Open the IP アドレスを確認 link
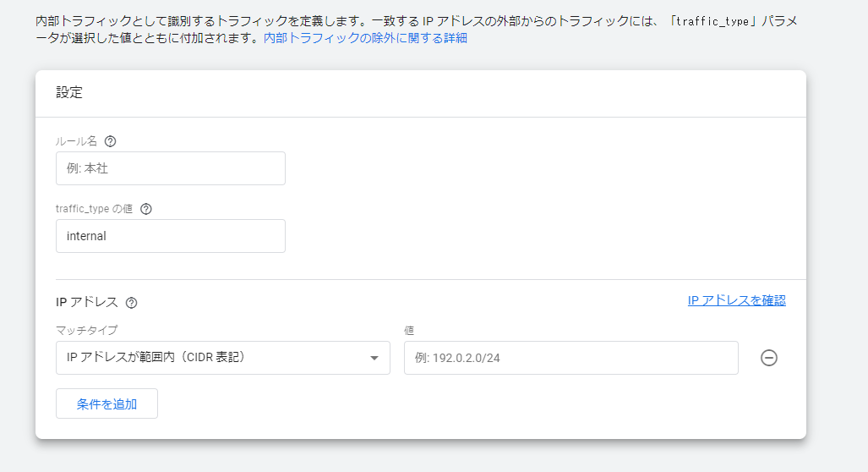Screen dimensions: 868x472 click(736, 300)
